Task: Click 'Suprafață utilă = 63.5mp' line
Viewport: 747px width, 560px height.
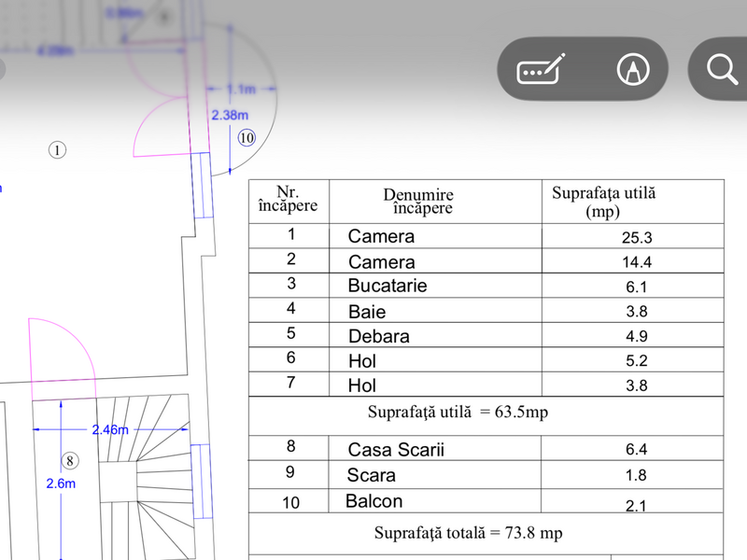Action: (458, 413)
